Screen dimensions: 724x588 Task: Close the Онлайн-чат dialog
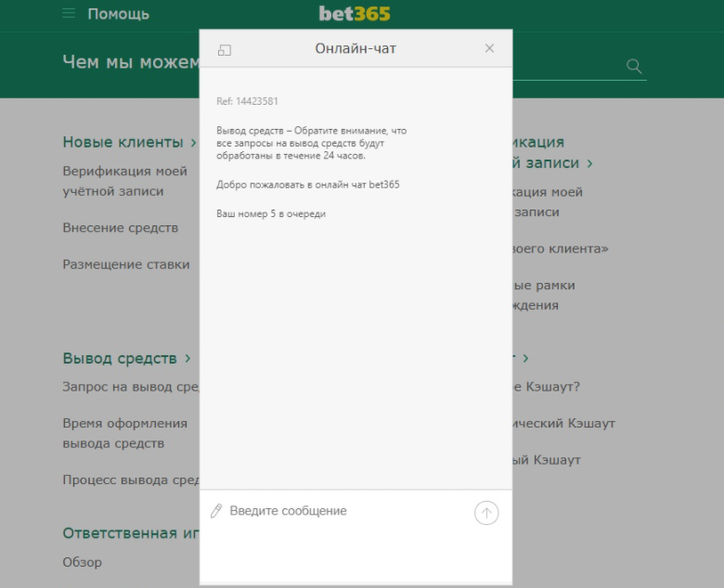(x=489, y=48)
